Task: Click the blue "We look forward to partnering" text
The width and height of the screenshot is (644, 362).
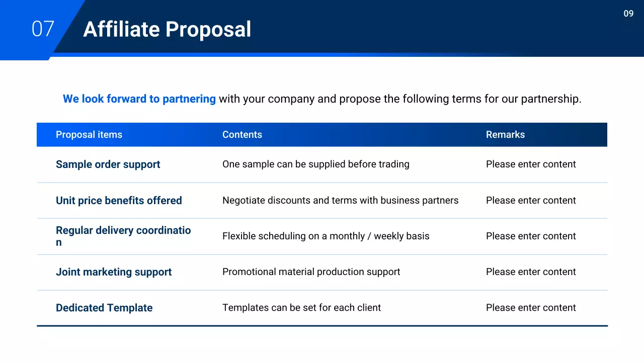Action: pyautogui.click(x=139, y=99)
